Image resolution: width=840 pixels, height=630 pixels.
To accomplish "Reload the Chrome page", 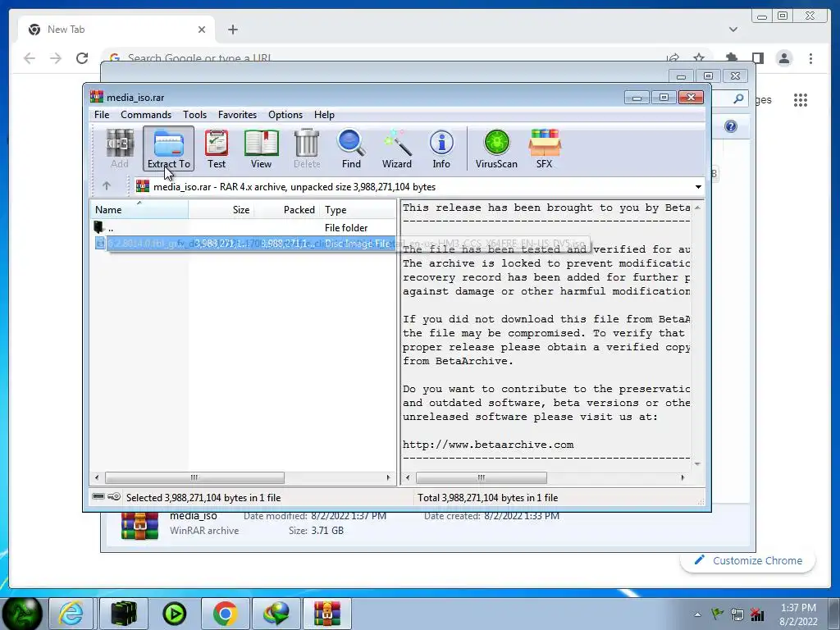I will point(82,58).
